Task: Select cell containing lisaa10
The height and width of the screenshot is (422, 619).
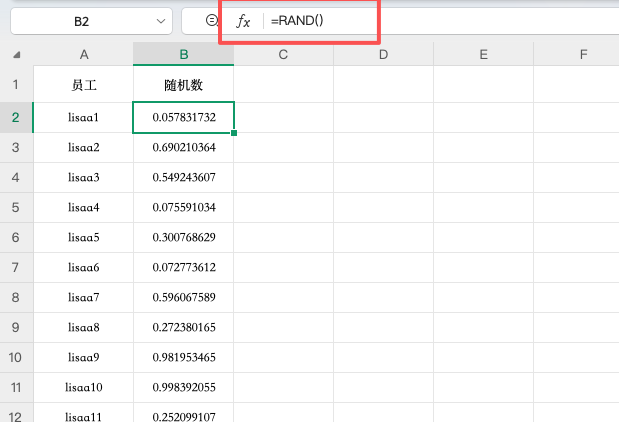Action: 83,387
